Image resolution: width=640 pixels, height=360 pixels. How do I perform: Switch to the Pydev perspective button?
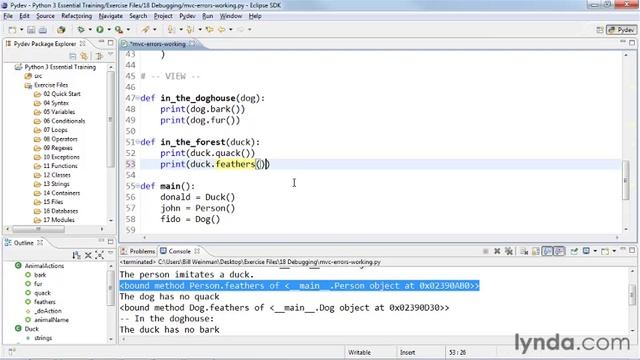(622, 30)
